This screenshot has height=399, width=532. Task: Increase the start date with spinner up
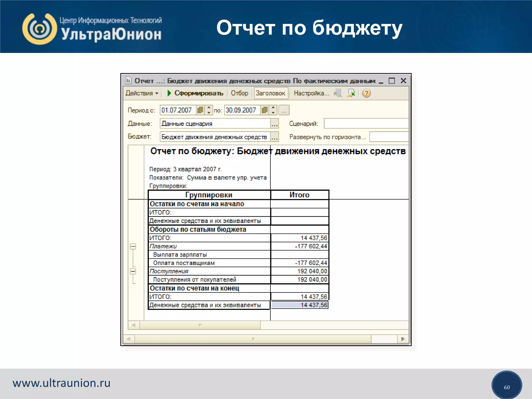click(209, 108)
